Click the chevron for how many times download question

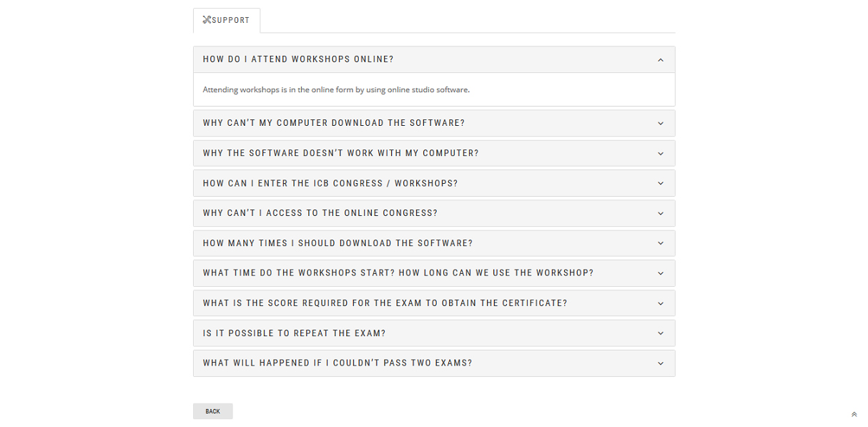coord(661,243)
